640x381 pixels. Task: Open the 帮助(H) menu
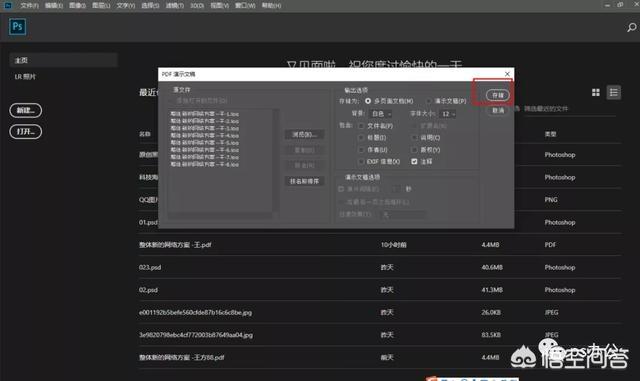point(271,6)
